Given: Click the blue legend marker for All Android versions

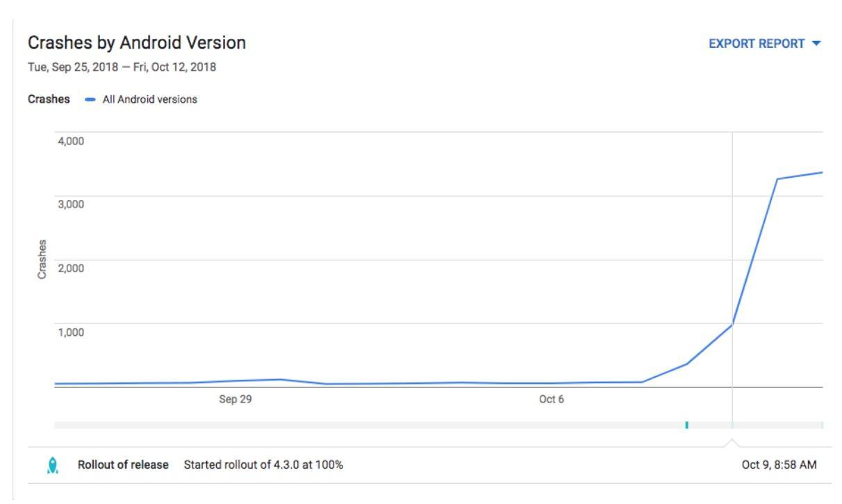Looking at the screenshot, I should [90, 99].
